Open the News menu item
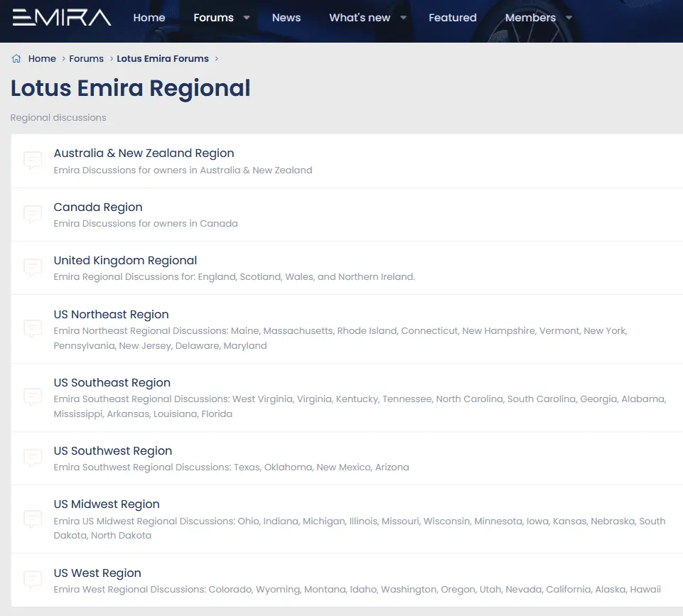The height and width of the screenshot is (616, 683). (x=286, y=18)
